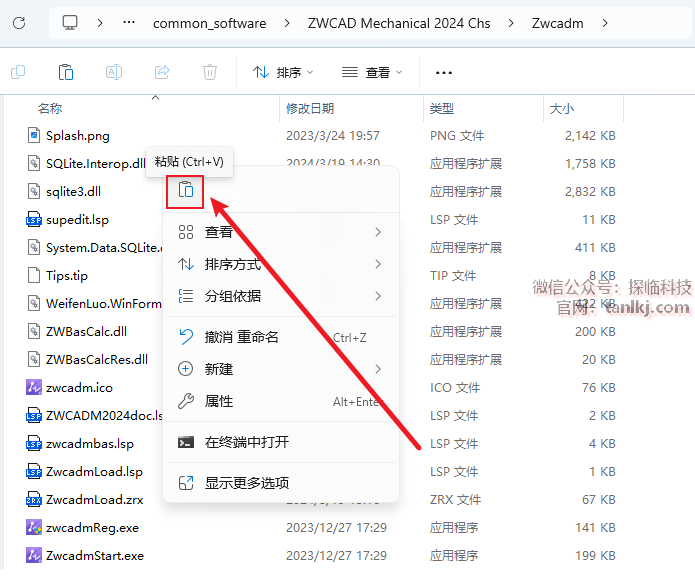Open the toolbar more options ellipsis
The image size is (695, 586).
(x=444, y=73)
